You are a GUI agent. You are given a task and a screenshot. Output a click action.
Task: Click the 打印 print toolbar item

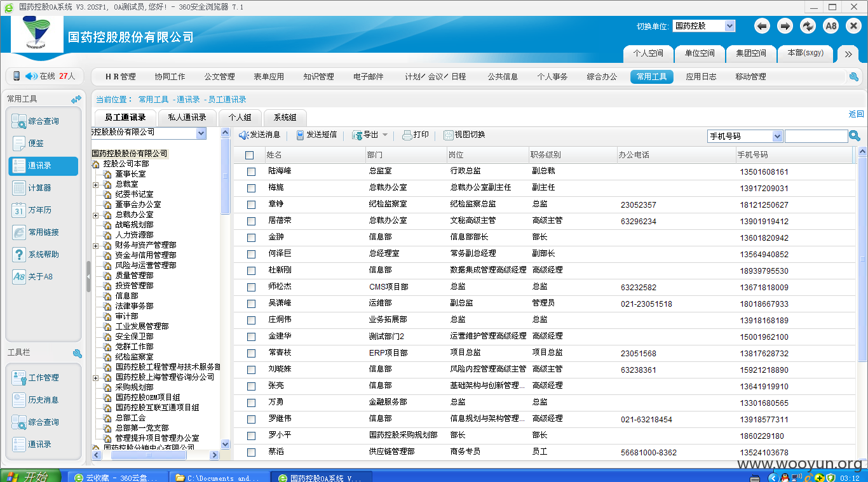[x=416, y=135]
